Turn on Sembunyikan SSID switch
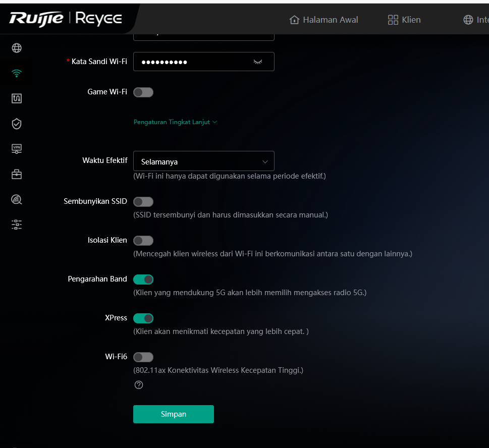Viewport: 489px width, 448px height. pos(143,202)
